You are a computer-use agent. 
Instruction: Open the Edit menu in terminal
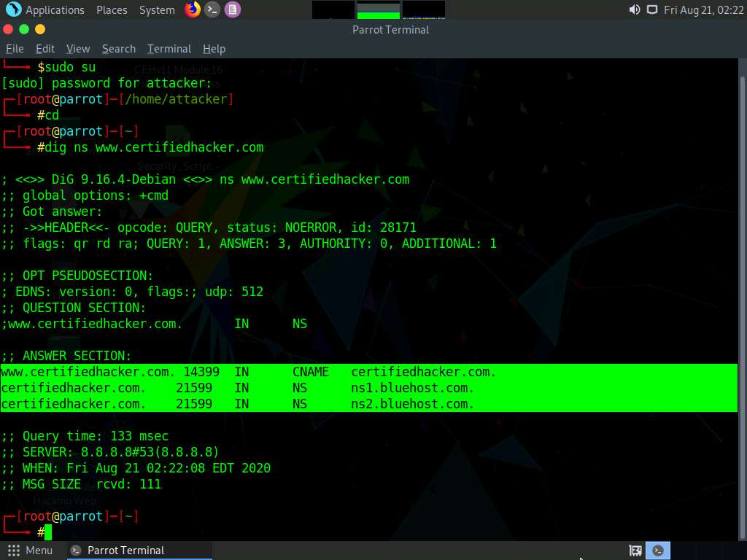tap(45, 49)
